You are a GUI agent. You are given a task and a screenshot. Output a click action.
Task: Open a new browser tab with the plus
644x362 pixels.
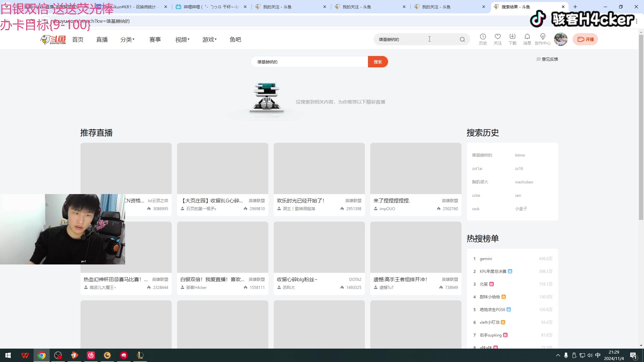[575, 7]
